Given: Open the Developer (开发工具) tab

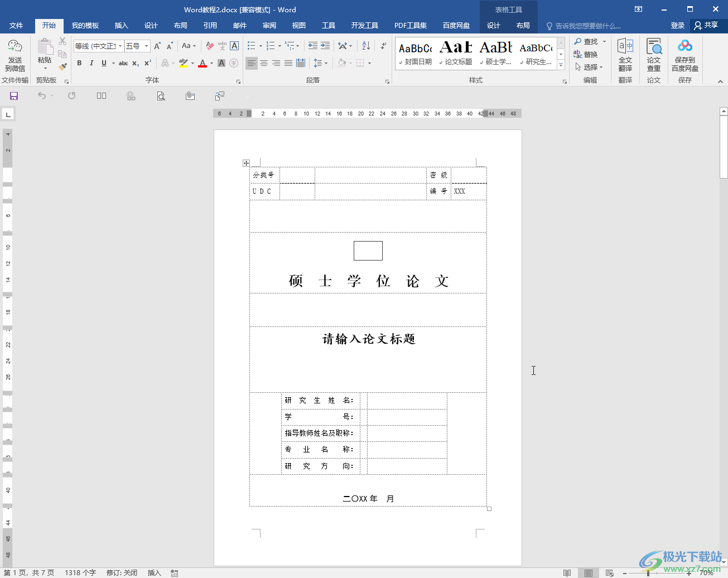Looking at the screenshot, I should click(365, 26).
